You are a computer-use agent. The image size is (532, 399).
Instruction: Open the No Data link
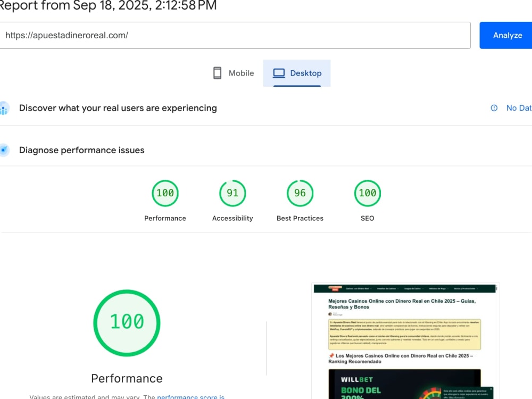(x=519, y=108)
